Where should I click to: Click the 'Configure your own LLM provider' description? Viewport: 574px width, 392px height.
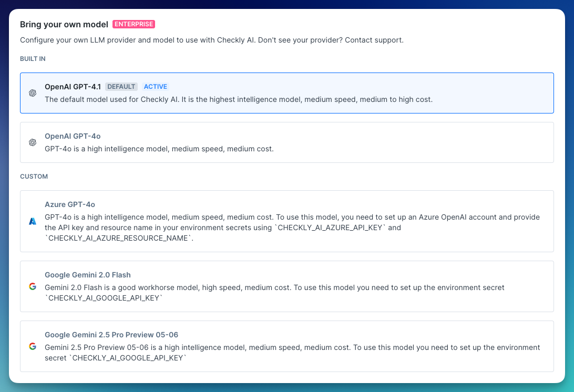click(212, 40)
